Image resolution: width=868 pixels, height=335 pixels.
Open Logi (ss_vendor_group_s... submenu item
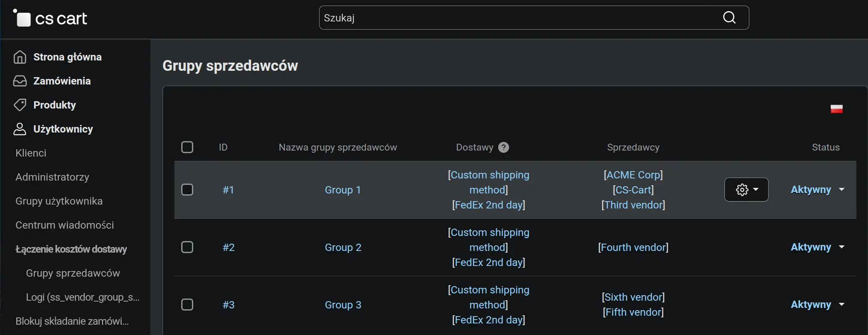(83, 297)
